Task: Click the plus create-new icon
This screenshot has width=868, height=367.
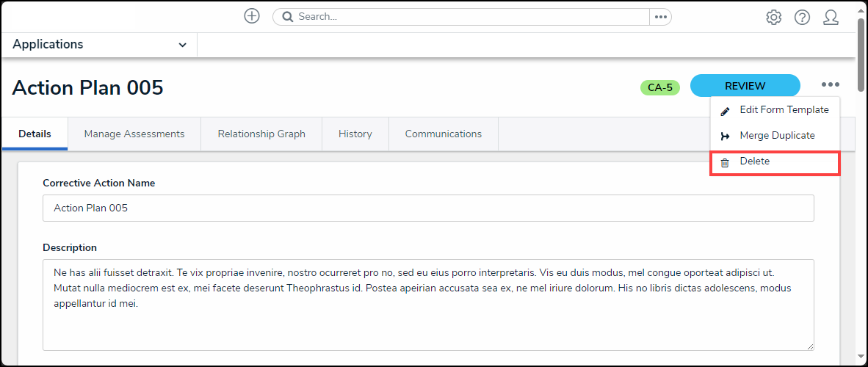Action: [252, 16]
